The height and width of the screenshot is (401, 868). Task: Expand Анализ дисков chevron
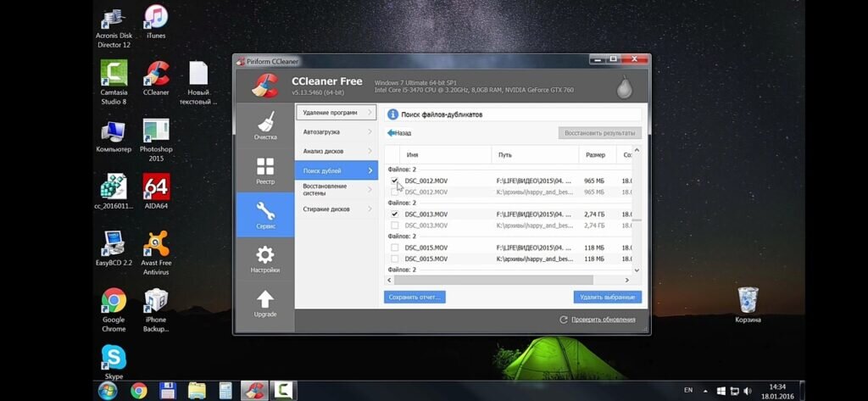(x=370, y=151)
